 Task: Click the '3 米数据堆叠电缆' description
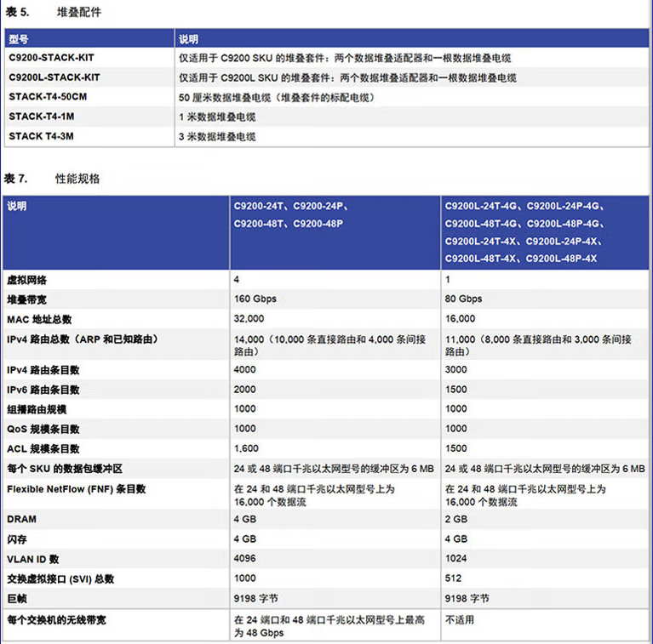217,136
